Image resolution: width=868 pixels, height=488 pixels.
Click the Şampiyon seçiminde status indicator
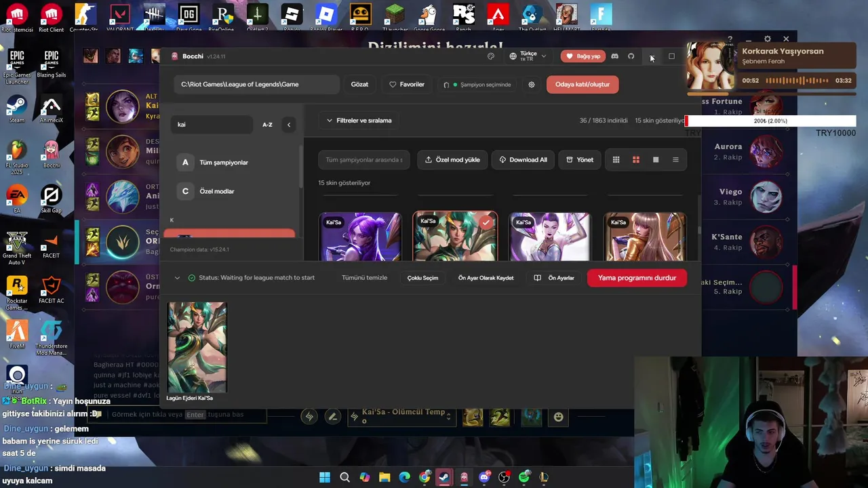(477, 85)
